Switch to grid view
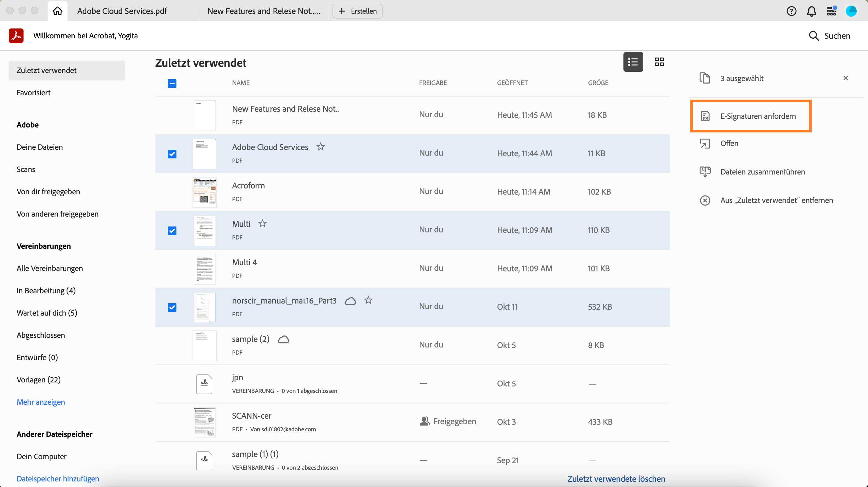This screenshot has width=868, height=487. pos(659,62)
